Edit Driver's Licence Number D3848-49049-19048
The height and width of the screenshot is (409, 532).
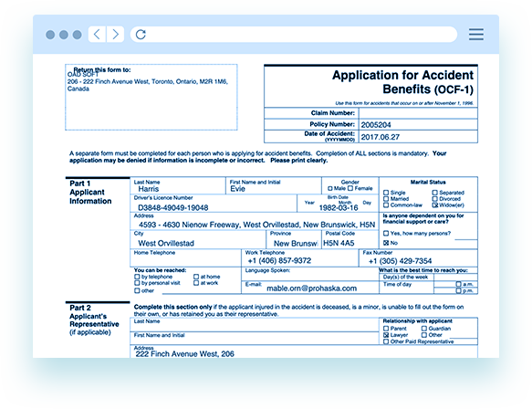214,204
